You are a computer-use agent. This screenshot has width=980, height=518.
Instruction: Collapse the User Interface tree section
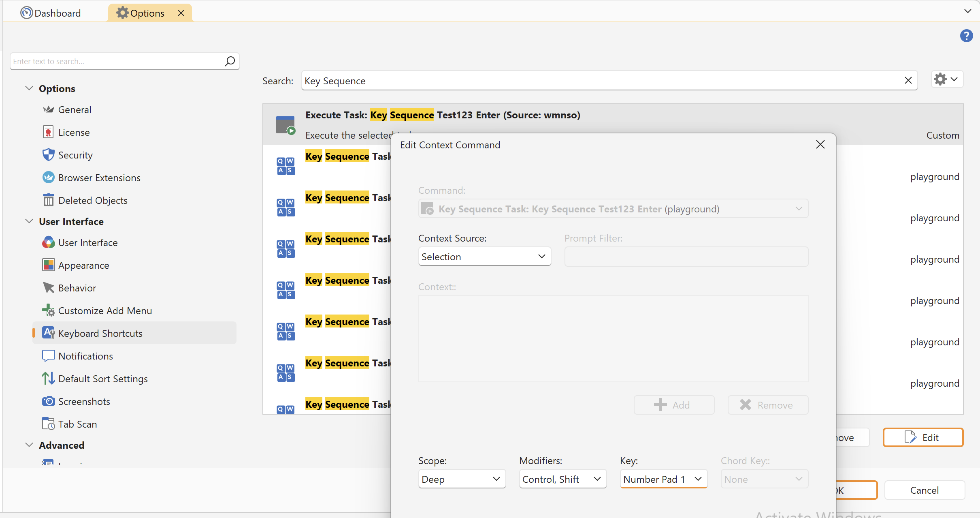pos(29,221)
